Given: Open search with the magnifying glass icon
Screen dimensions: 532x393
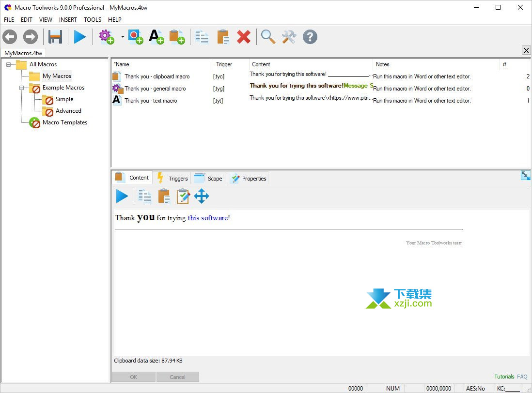Looking at the screenshot, I should (x=268, y=37).
